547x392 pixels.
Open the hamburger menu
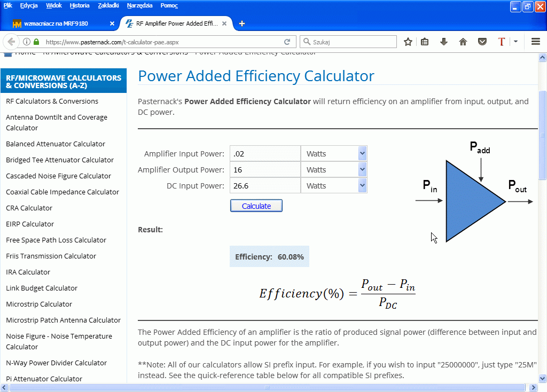click(x=536, y=42)
